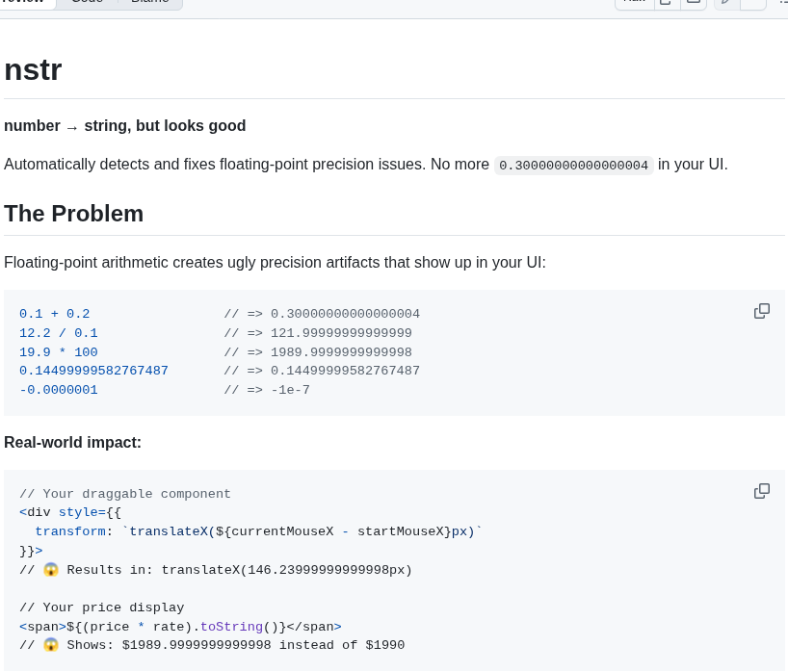Click 'Floating-point arithmetic creates ugly precision artifacts' sentence
788x672 pixels.
point(275,262)
